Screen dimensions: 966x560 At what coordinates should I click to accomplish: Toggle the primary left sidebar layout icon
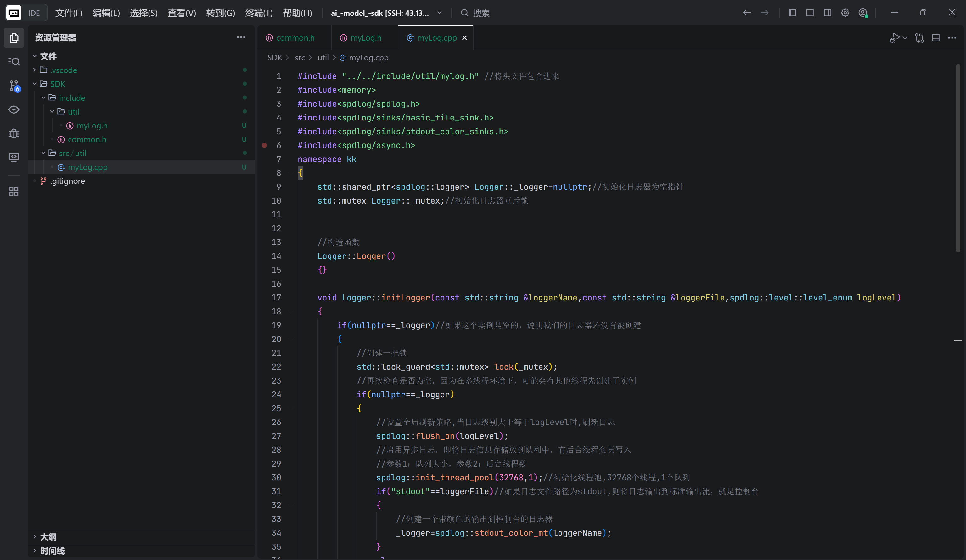click(792, 13)
